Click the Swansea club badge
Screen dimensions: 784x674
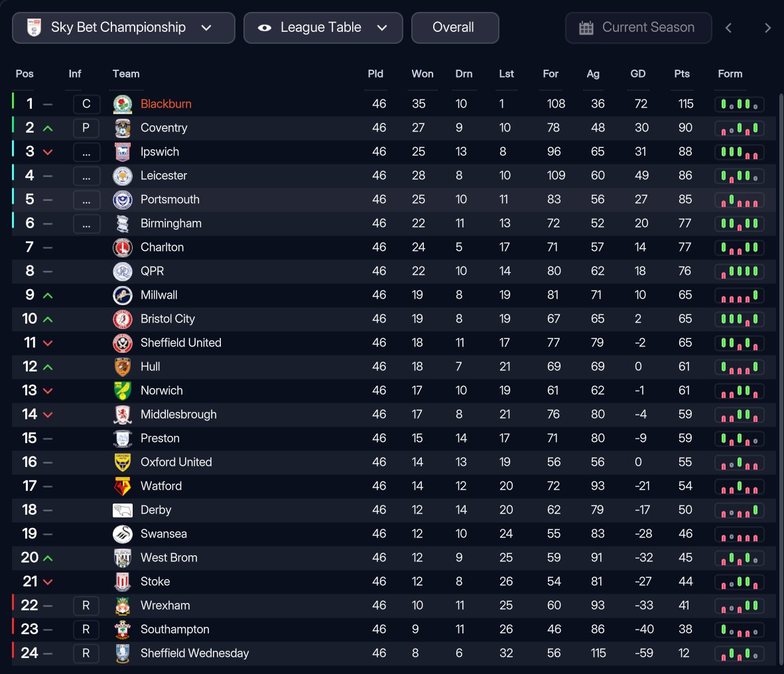point(123,534)
